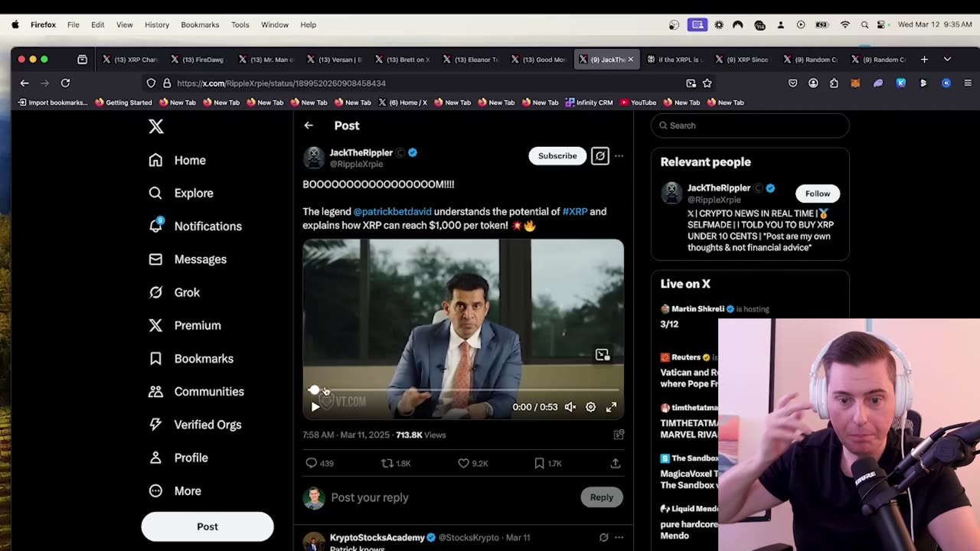Follow JackTheRippler in Relevant people
Screen dimensions: 980x551
pyautogui.click(x=818, y=194)
